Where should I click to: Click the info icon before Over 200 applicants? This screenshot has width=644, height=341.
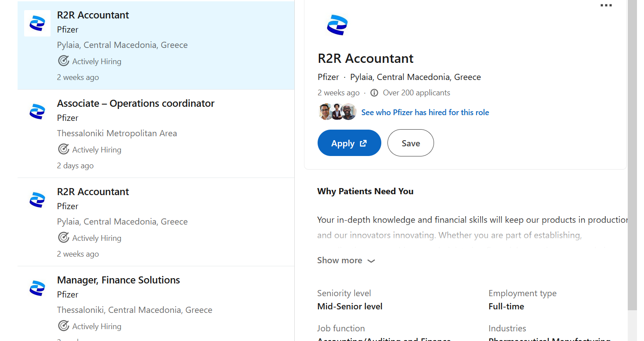tap(374, 93)
